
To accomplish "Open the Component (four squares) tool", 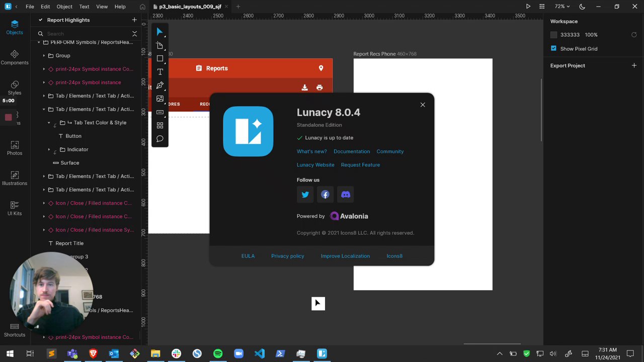I will point(159,125).
